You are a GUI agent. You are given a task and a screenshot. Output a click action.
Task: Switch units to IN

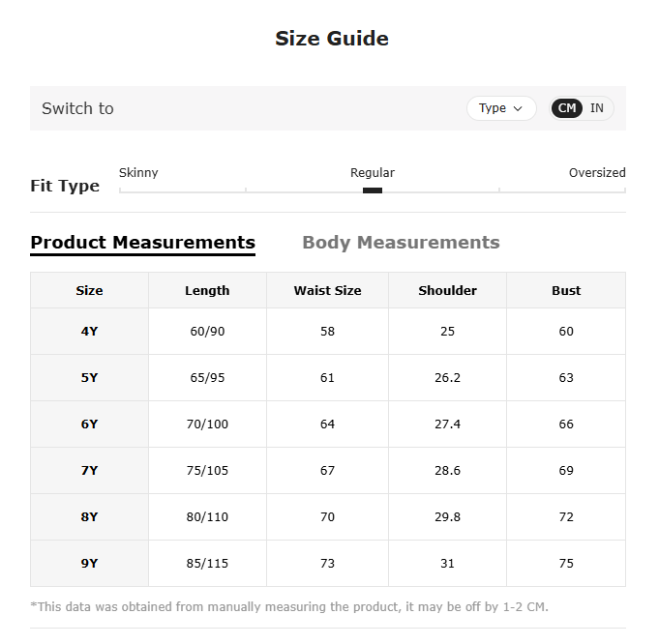[x=596, y=108]
